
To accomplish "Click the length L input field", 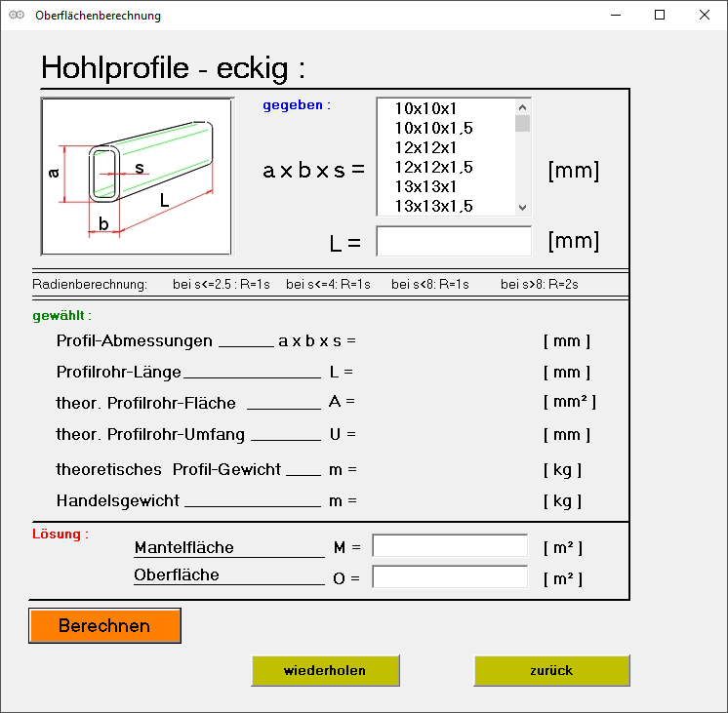I will click(454, 241).
